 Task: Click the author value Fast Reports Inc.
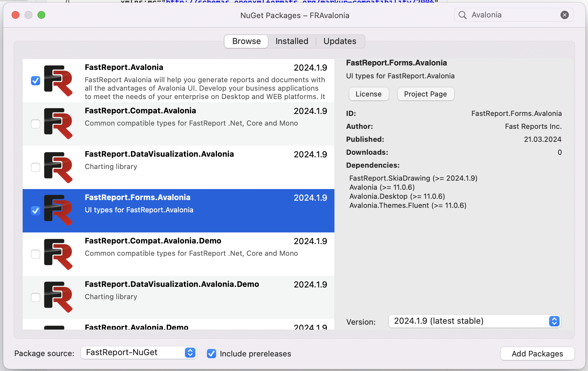pyautogui.click(x=533, y=127)
